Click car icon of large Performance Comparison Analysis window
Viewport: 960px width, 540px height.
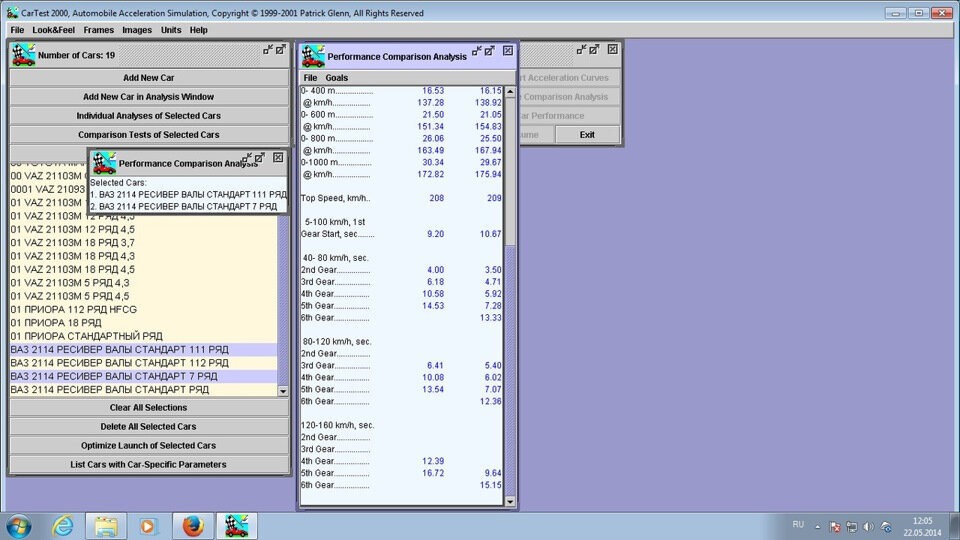tap(313, 56)
